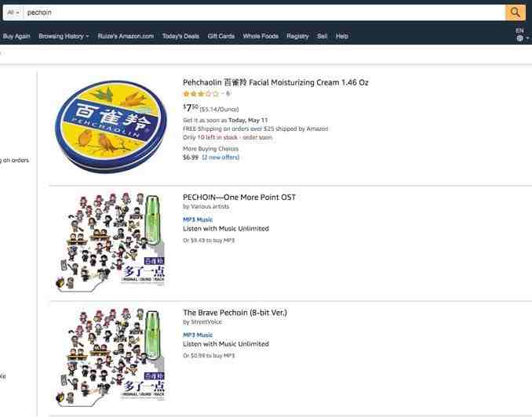Select Whole Foods in the nav bar
Image resolution: width=532 pixels, height=417 pixels.
[x=261, y=36]
